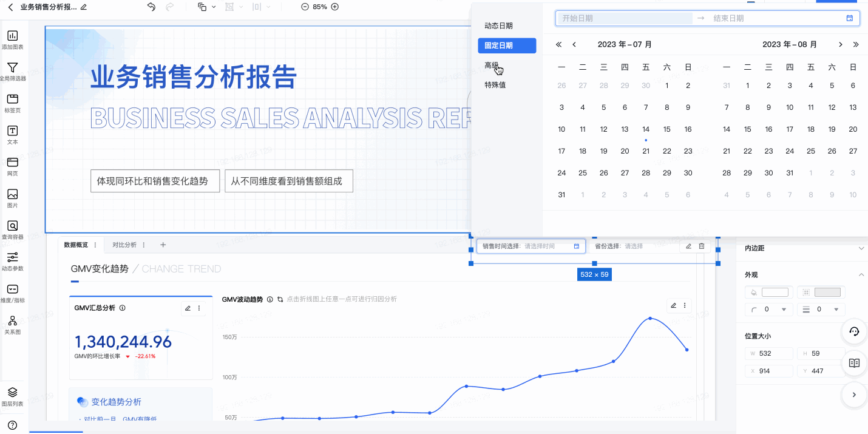The height and width of the screenshot is (434, 868).
Task: Pick July 14 in the calendar
Action: pos(646,129)
